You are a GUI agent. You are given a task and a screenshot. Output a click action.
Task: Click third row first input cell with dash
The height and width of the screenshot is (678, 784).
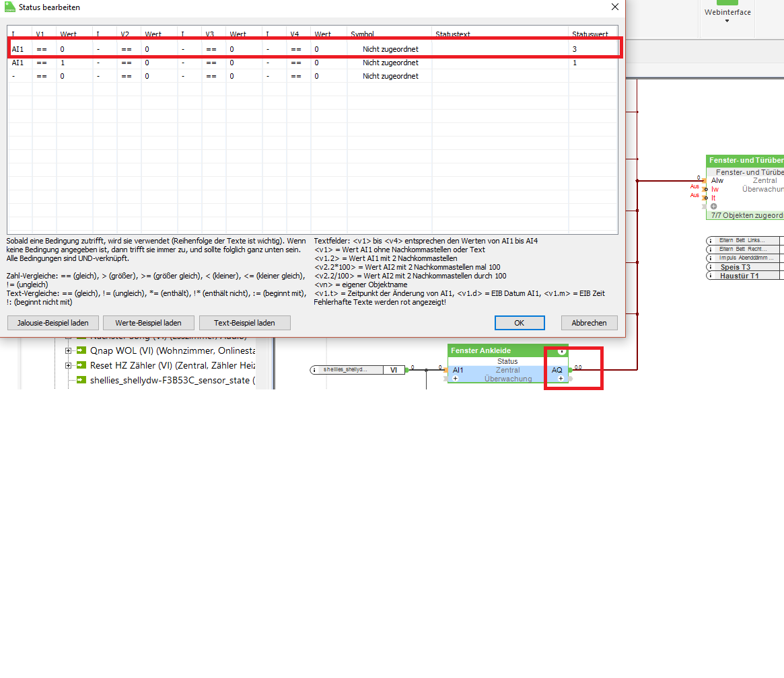[x=20, y=76]
